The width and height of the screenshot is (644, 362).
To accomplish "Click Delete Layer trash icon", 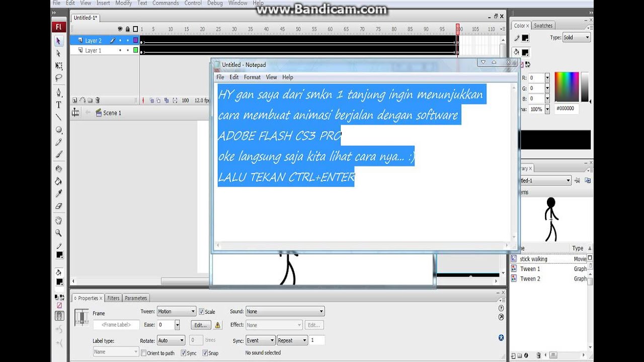I will click(98, 101).
